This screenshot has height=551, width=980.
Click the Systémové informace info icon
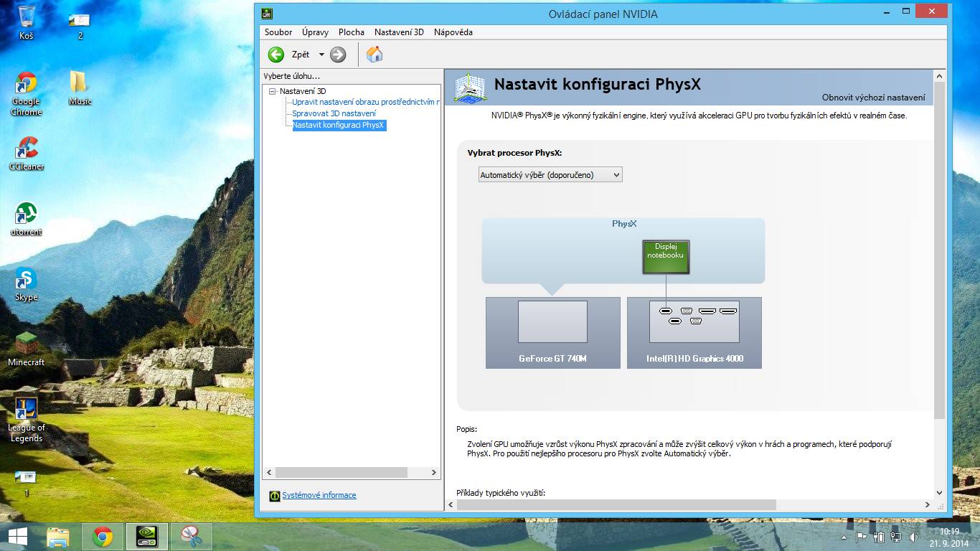(x=275, y=496)
